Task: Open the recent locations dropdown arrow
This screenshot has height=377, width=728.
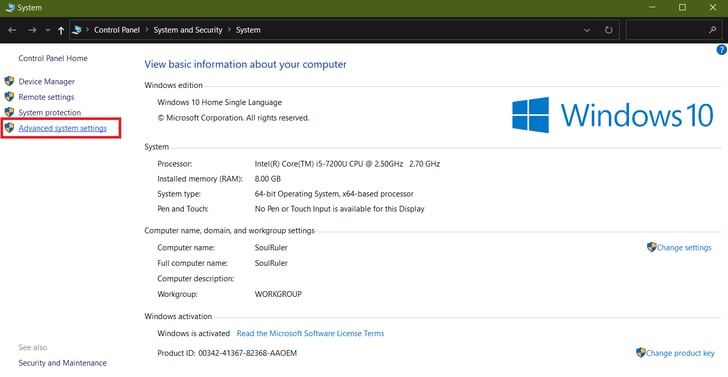Action: point(48,30)
